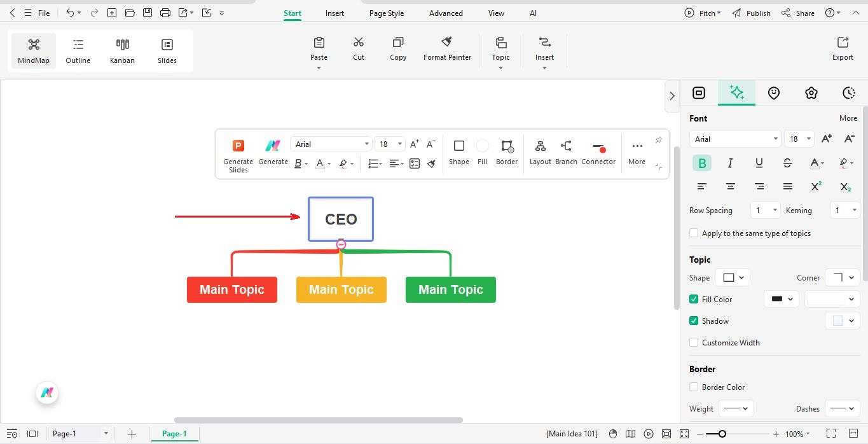Enable the Apply to same type of topics option

(x=694, y=233)
